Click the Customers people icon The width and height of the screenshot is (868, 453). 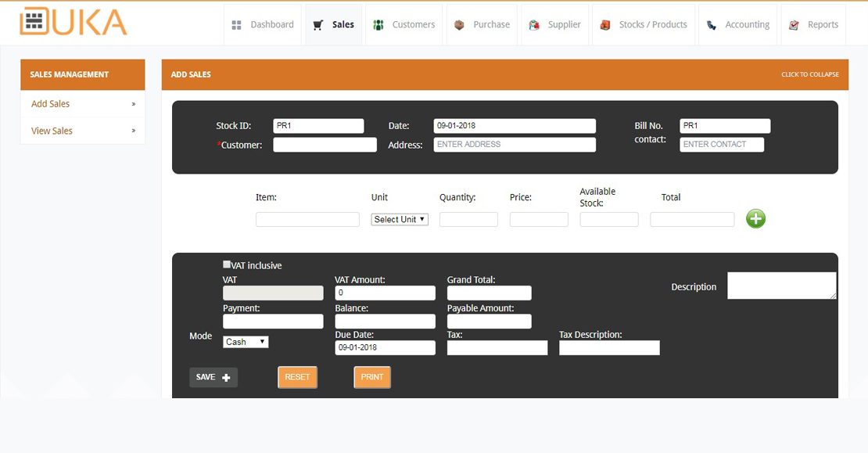click(378, 25)
